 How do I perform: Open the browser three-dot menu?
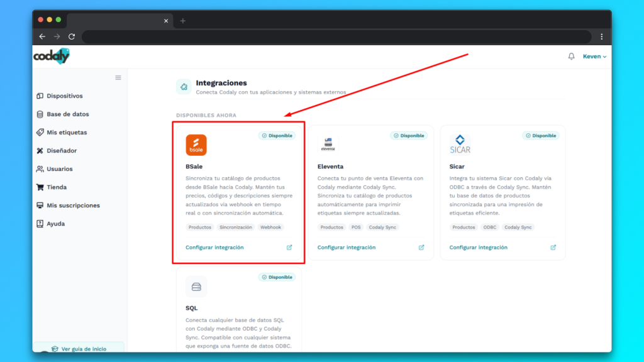(x=602, y=36)
